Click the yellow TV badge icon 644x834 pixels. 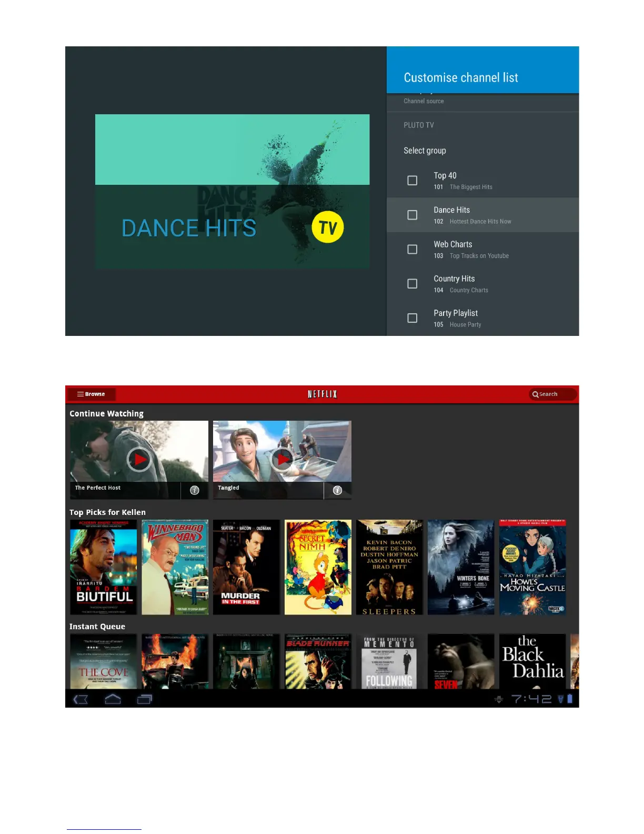pos(327,227)
